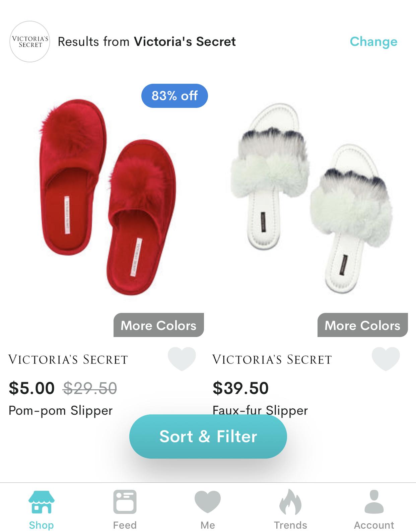
Task: Tap the Results from Victoria's Secret header
Action: 147,42
